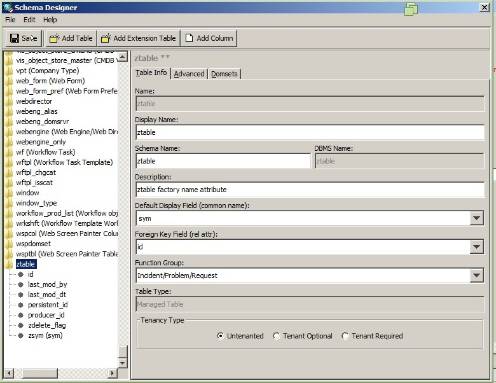The width and height of the screenshot is (496, 383).
Task: Open the Default Display Field dropdown arrow
Action: pyautogui.click(x=477, y=218)
